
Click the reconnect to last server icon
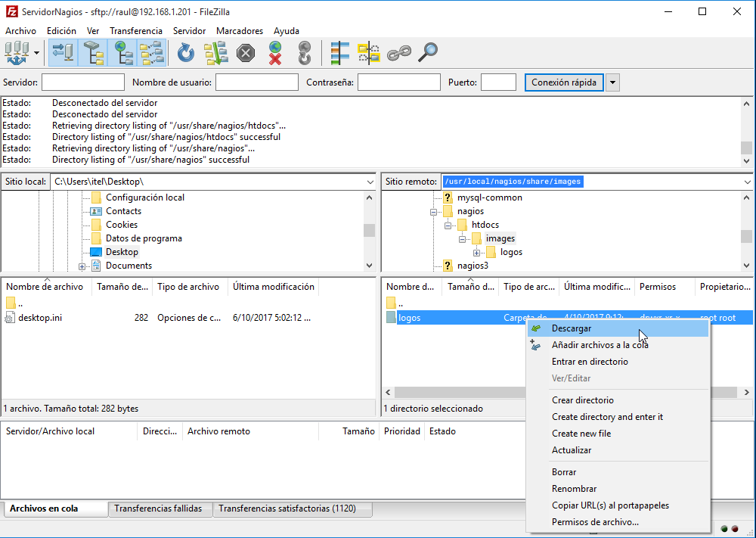304,53
